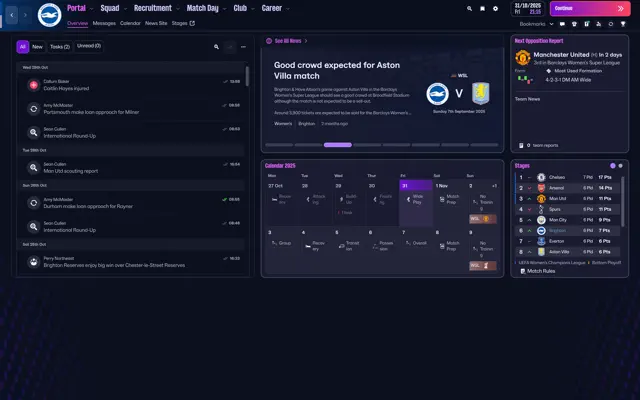Click Everton crest in league table
The height and width of the screenshot is (400, 640).
point(541,241)
